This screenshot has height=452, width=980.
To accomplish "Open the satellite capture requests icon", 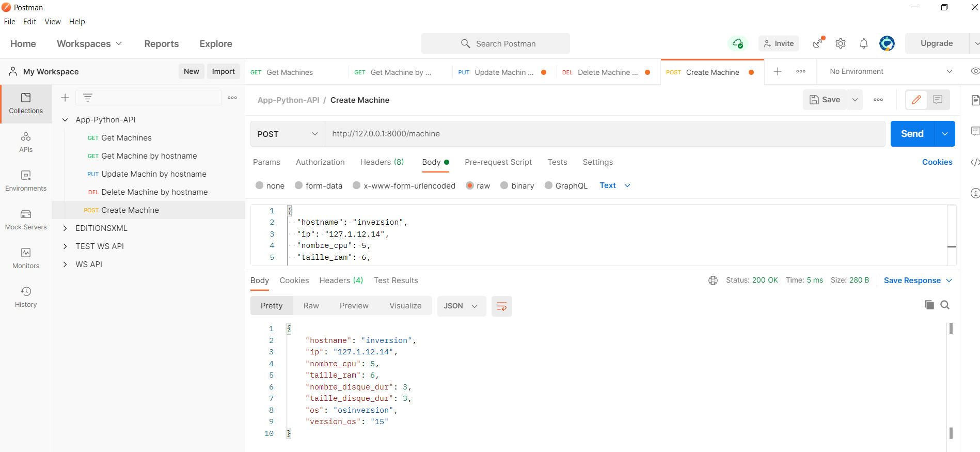I will 818,43.
